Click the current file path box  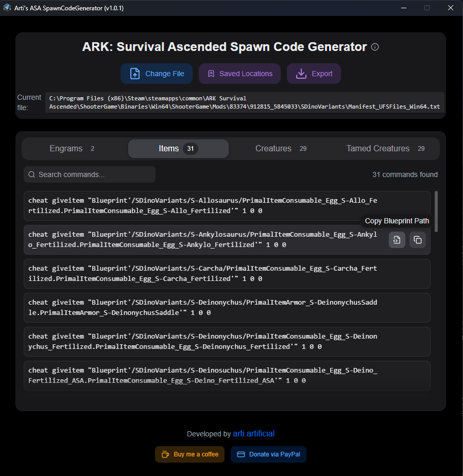245,102
